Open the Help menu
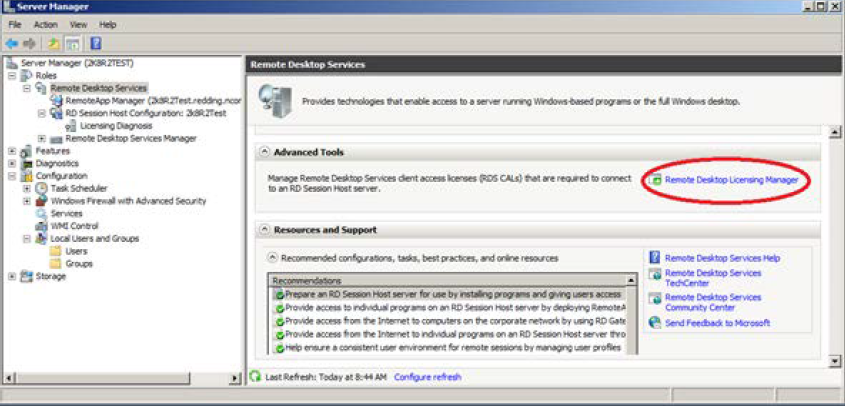 [108, 25]
